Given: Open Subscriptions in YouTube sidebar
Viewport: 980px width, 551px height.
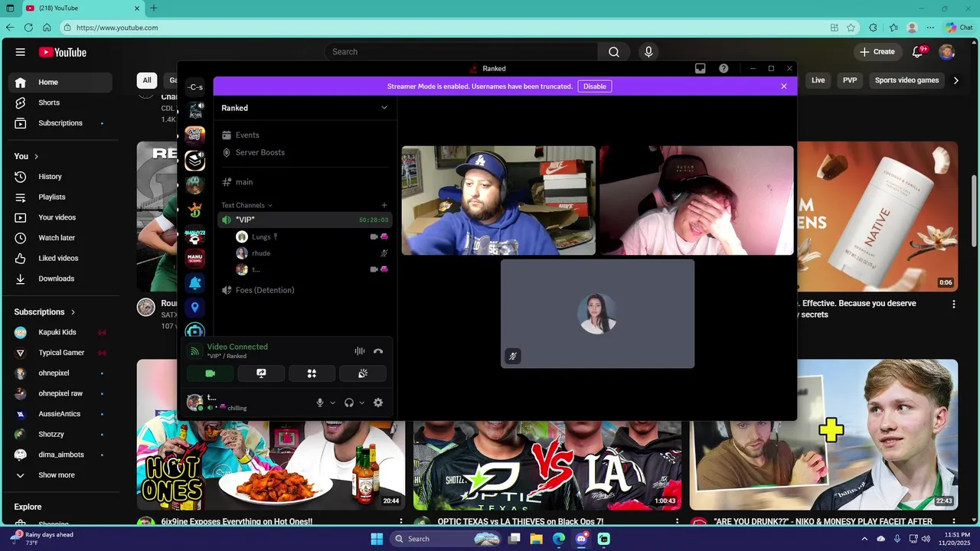Looking at the screenshot, I should (61, 123).
